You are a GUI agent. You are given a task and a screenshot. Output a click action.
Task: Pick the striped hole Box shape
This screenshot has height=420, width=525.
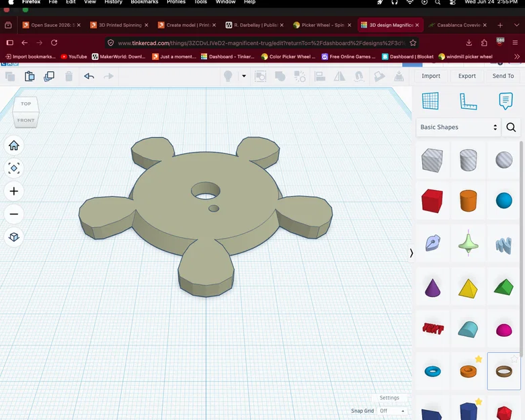point(432,161)
